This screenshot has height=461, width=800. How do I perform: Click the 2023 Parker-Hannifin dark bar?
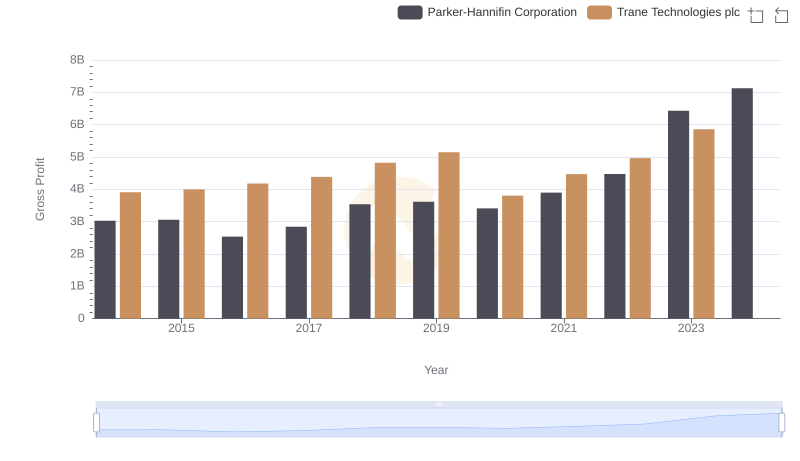coord(678,215)
